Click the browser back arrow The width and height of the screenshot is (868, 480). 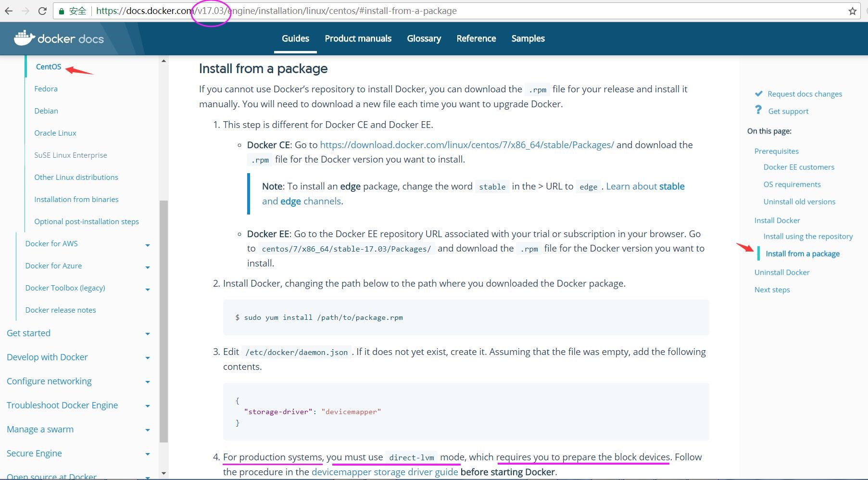(8, 11)
